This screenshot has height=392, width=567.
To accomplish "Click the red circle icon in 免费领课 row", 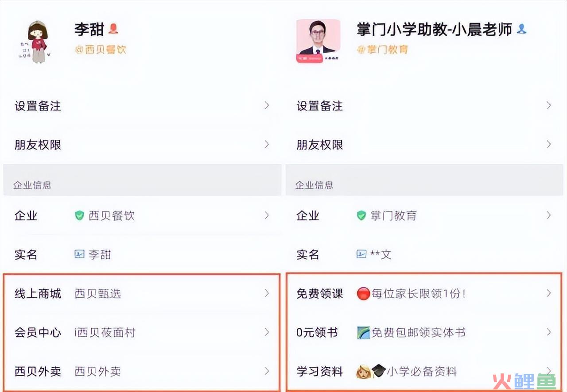I will click(x=363, y=294).
